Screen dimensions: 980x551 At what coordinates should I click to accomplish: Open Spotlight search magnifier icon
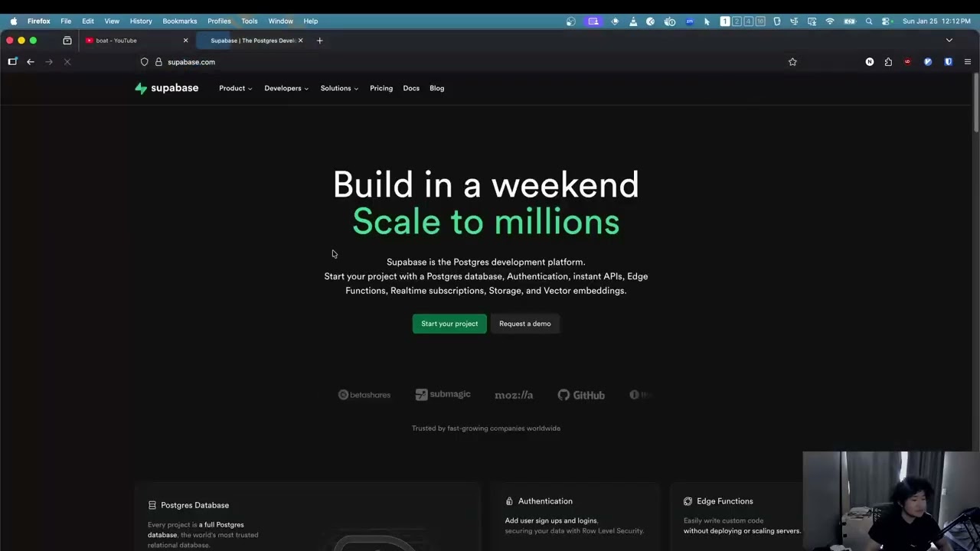coord(869,21)
